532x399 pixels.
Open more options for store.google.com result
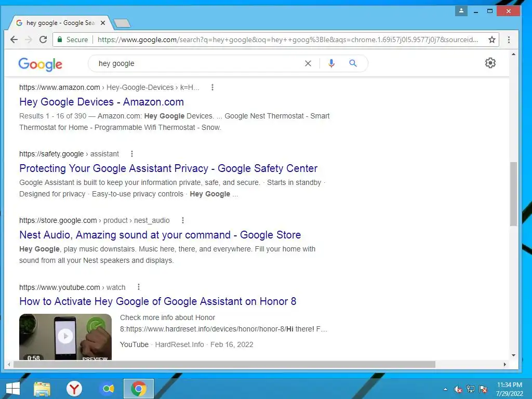183,220
